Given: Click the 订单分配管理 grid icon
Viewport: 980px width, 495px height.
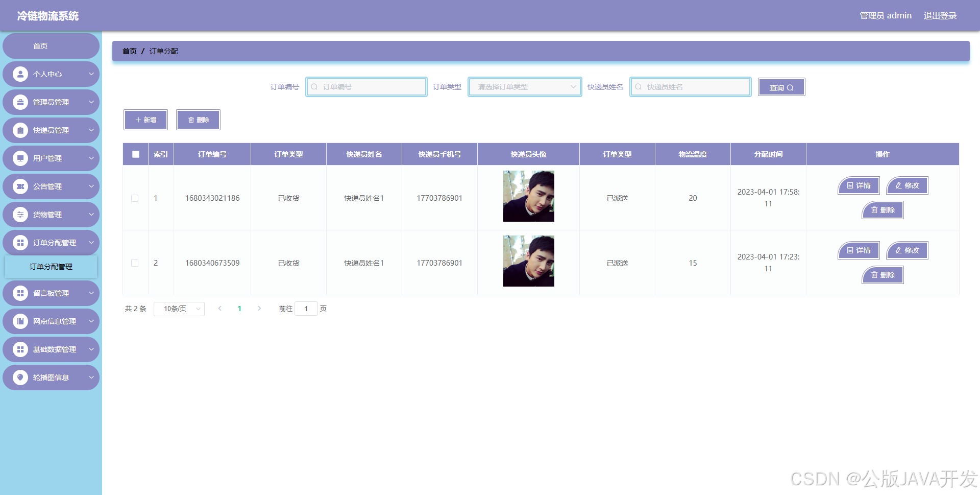Looking at the screenshot, I should [x=20, y=243].
